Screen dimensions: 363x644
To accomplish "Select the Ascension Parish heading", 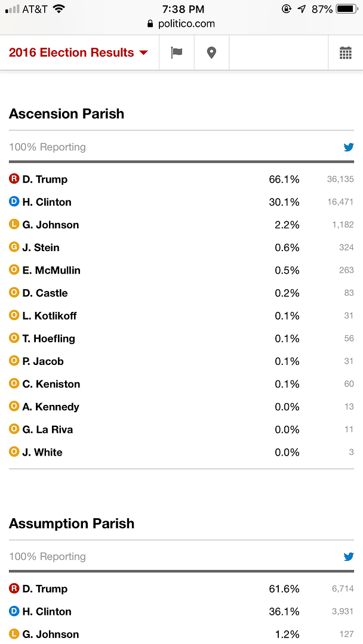I will tap(67, 114).
